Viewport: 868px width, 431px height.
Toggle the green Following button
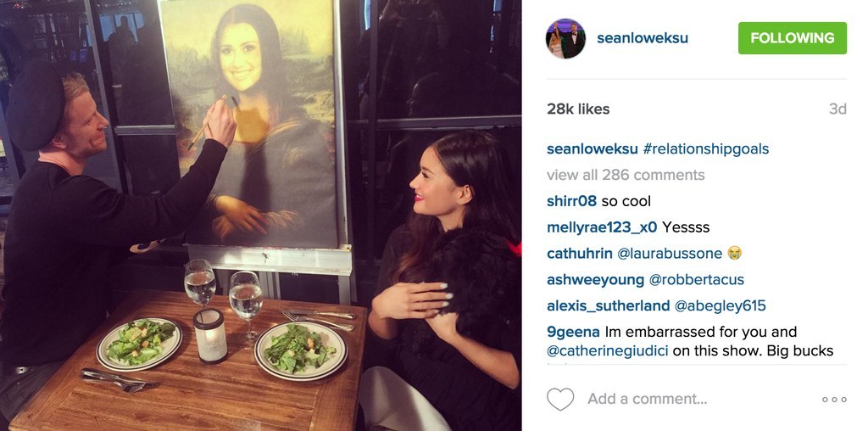[793, 38]
